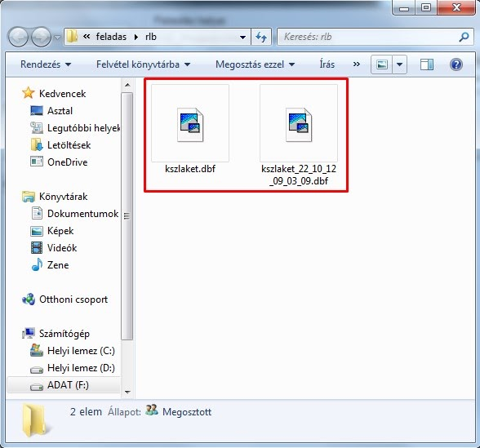Click the folder icon in address bar
480x448 pixels.
tap(72, 37)
